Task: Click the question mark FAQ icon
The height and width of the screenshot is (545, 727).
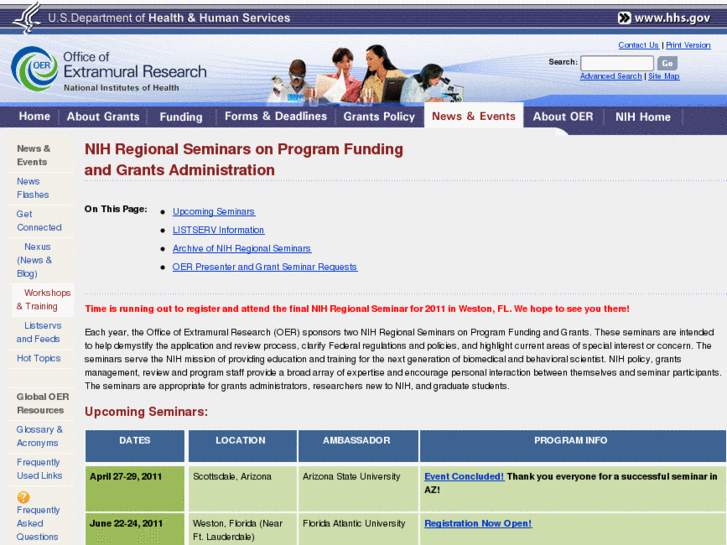Action: [x=23, y=497]
